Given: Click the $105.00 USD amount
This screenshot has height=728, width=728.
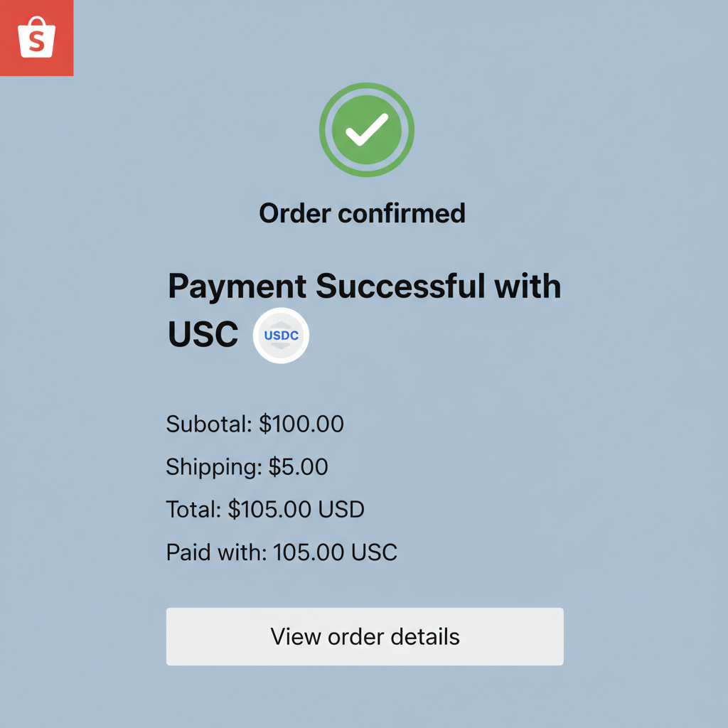Looking at the screenshot, I should coord(295,509).
